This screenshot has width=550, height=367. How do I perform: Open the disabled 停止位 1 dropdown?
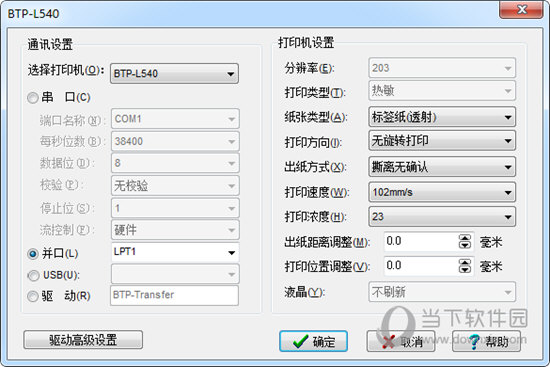point(175,208)
